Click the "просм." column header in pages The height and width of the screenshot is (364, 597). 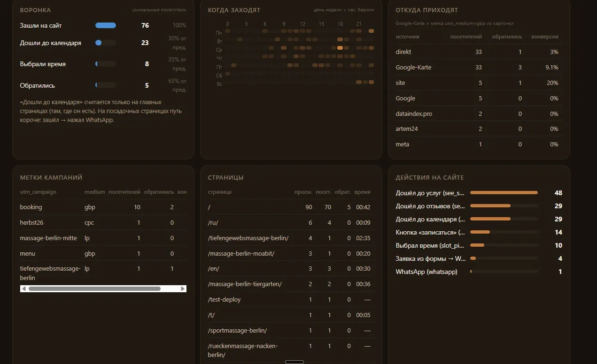click(x=303, y=192)
